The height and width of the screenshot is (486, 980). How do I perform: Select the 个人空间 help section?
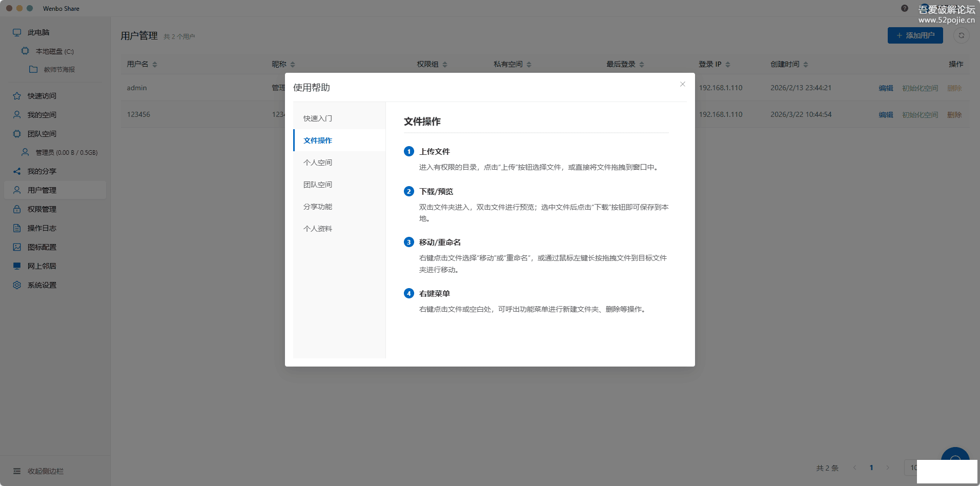318,163
